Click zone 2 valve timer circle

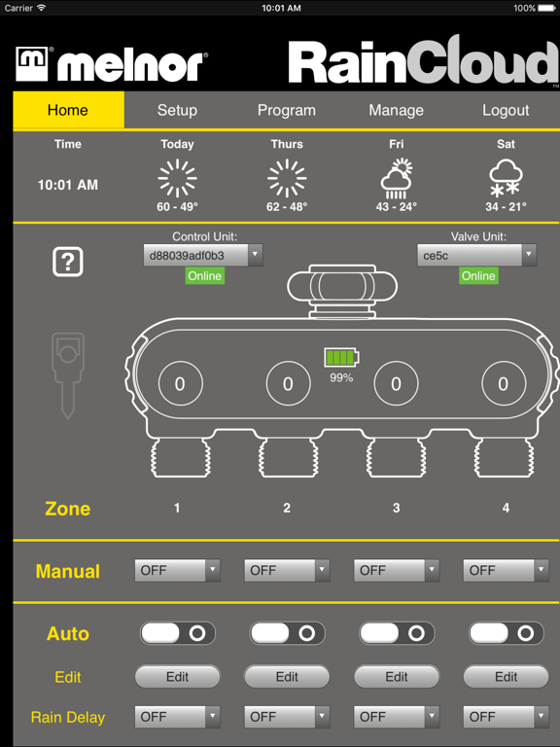pos(288,383)
